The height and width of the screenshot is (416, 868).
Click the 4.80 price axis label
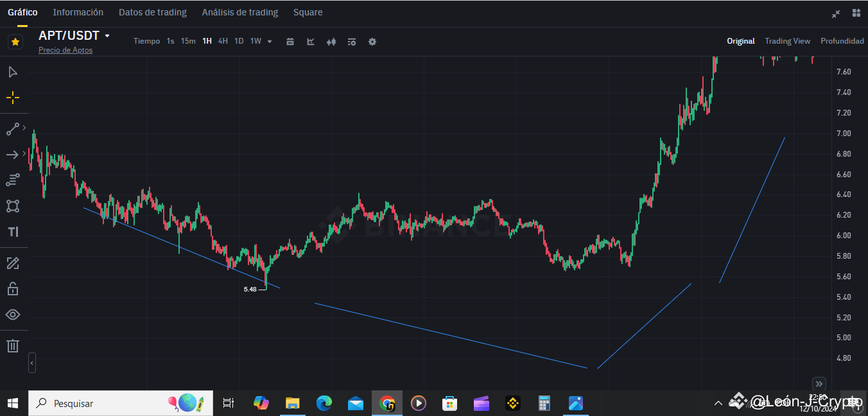click(844, 358)
